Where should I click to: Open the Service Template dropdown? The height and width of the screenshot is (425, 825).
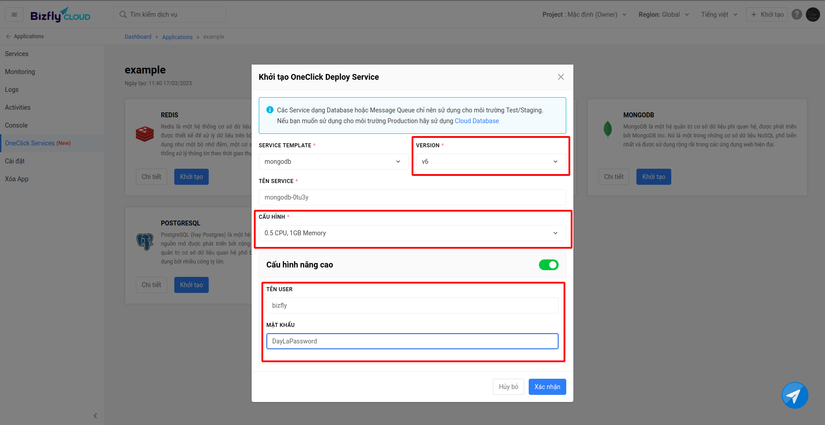(x=333, y=161)
